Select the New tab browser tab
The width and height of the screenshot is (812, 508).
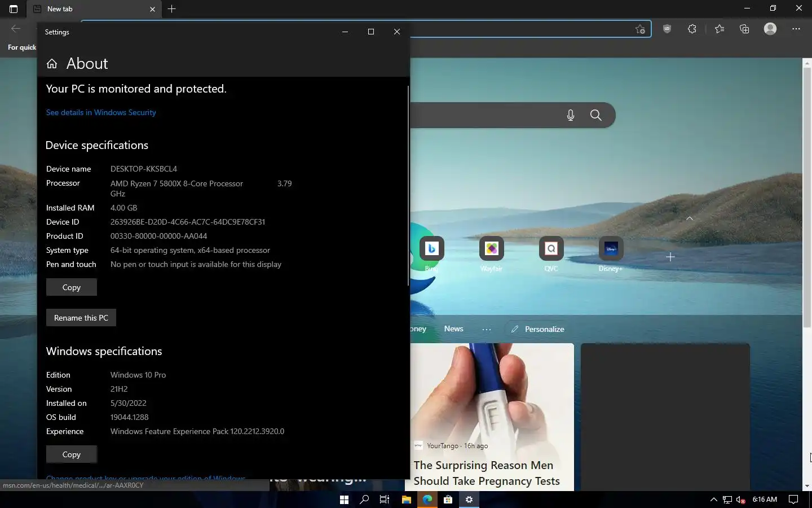[94, 9]
